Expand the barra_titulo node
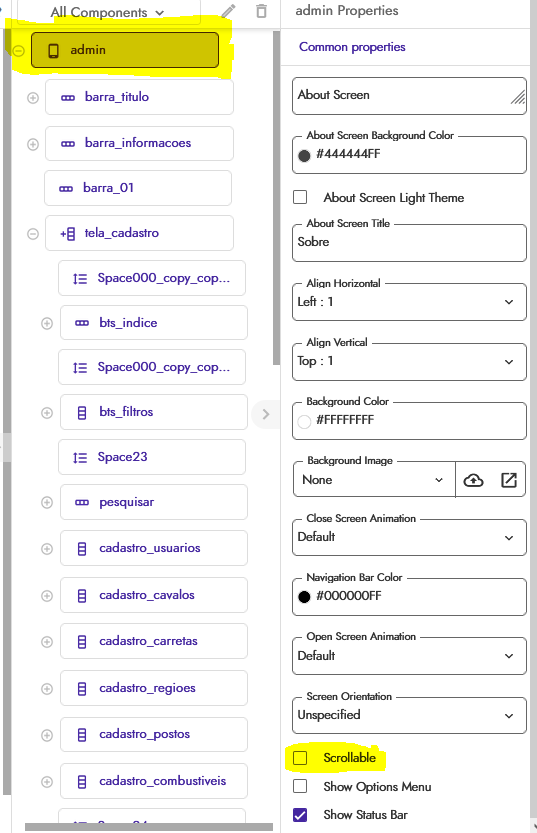Viewport: 537px width, 833px height. tap(33, 98)
